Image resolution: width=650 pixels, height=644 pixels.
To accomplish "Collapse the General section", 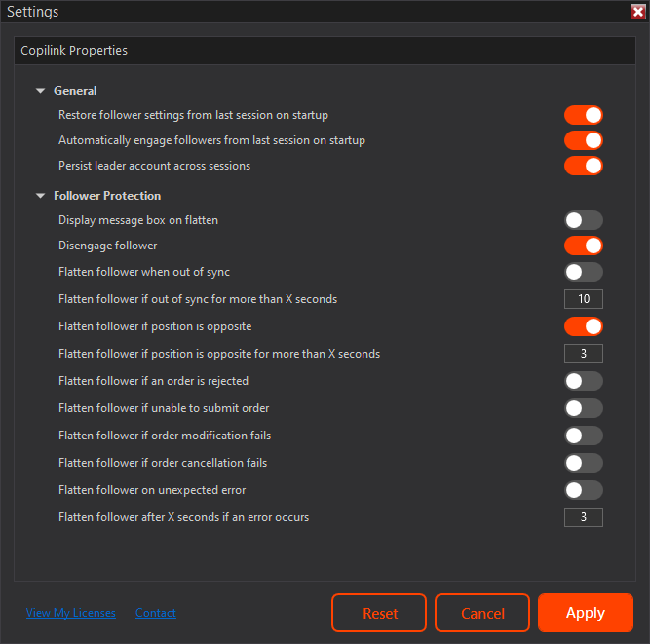I will [41, 91].
